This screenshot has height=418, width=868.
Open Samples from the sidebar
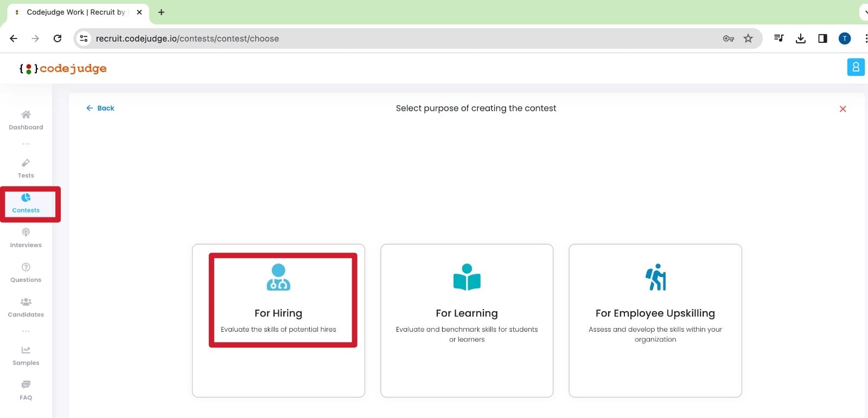click(25, 356)
